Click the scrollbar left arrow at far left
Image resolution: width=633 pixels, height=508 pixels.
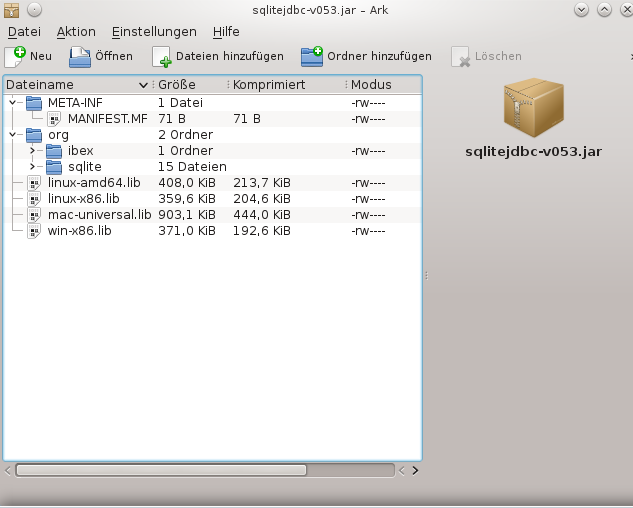(x=8, y=471)
